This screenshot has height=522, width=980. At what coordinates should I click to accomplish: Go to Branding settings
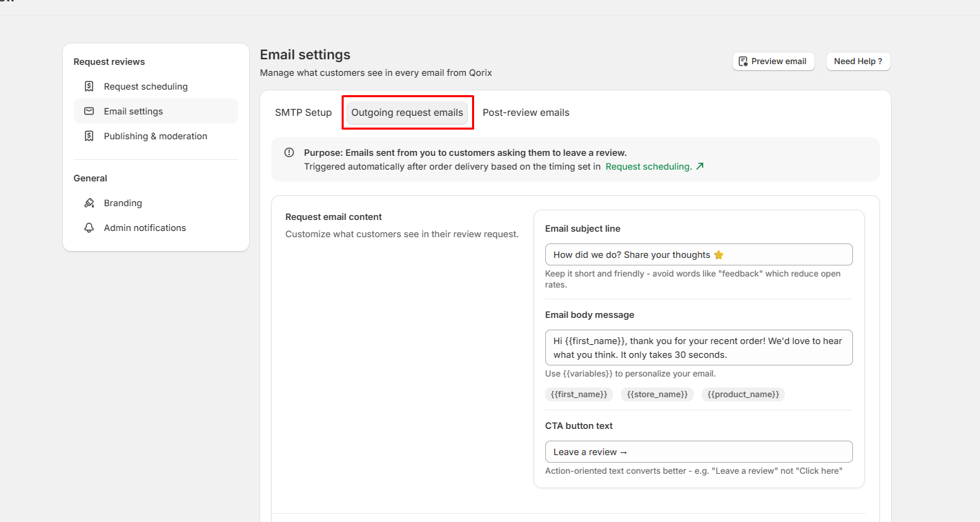(156, 203)
